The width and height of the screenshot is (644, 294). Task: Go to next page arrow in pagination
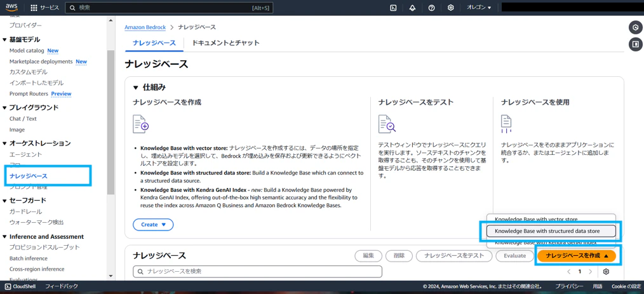click(590, 271)
